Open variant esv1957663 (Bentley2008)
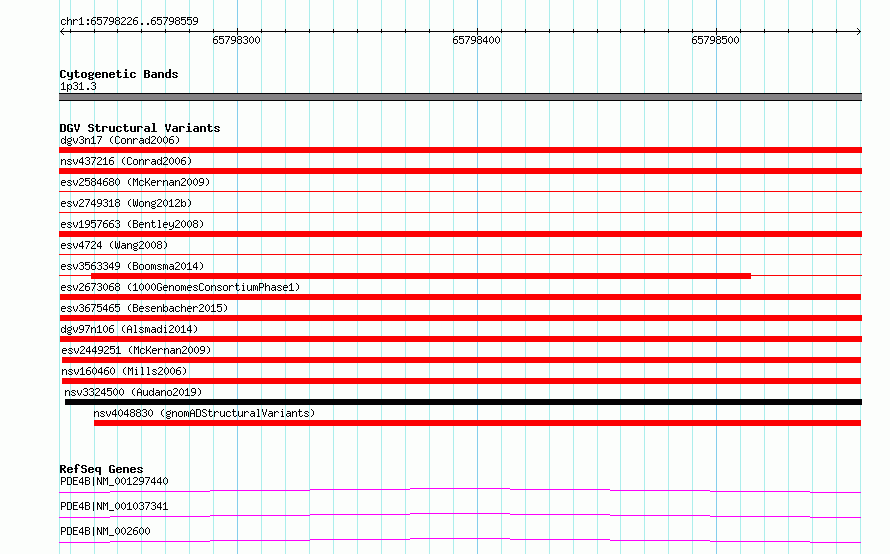The image size is (890, 554). 132,224
